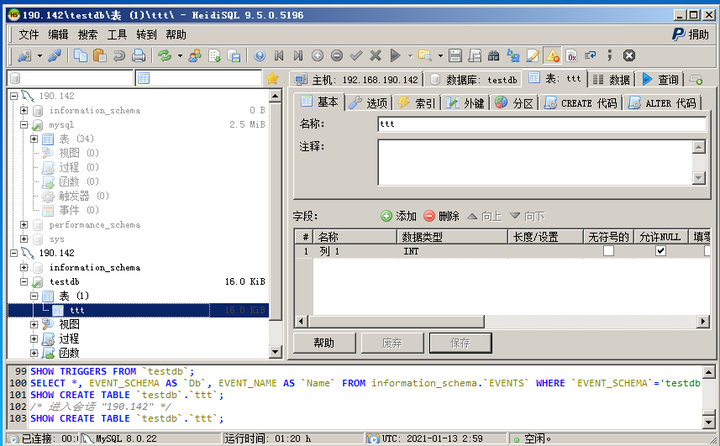Click the Paste clipboard toolbar icon
Viewport: 720px width, 446px height.
pyautogui.click(x=100, y=56)
